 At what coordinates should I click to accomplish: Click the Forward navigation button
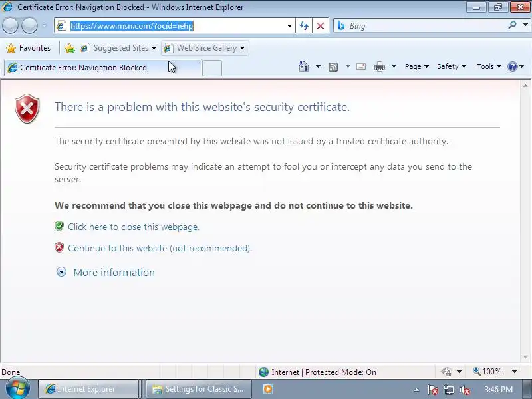click(29, 25)
